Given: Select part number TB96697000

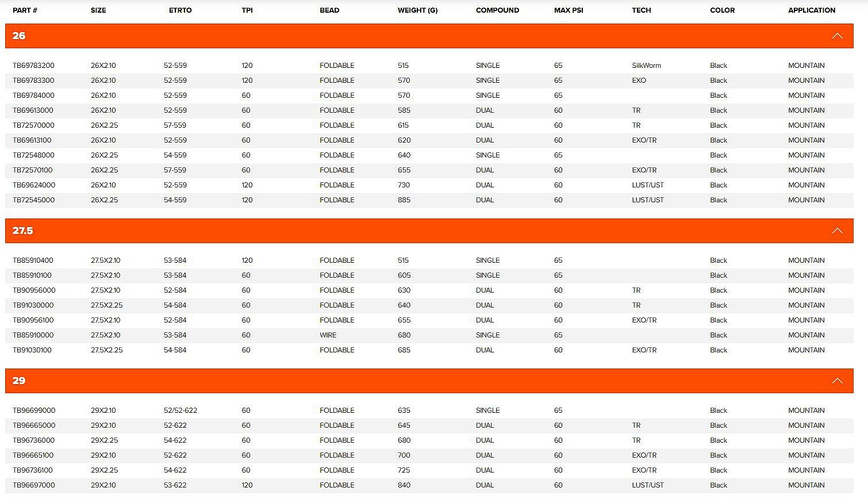Looking at the screenshot, I should point(34,485).
